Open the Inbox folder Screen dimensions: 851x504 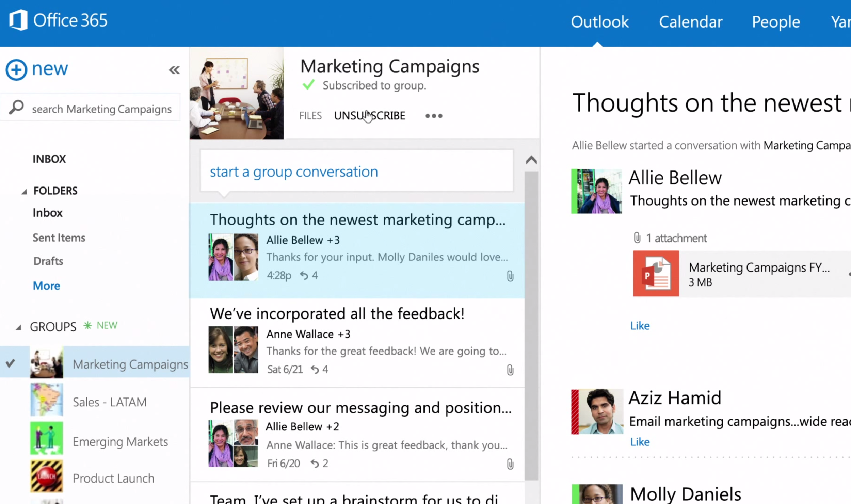tap(48, 213)
